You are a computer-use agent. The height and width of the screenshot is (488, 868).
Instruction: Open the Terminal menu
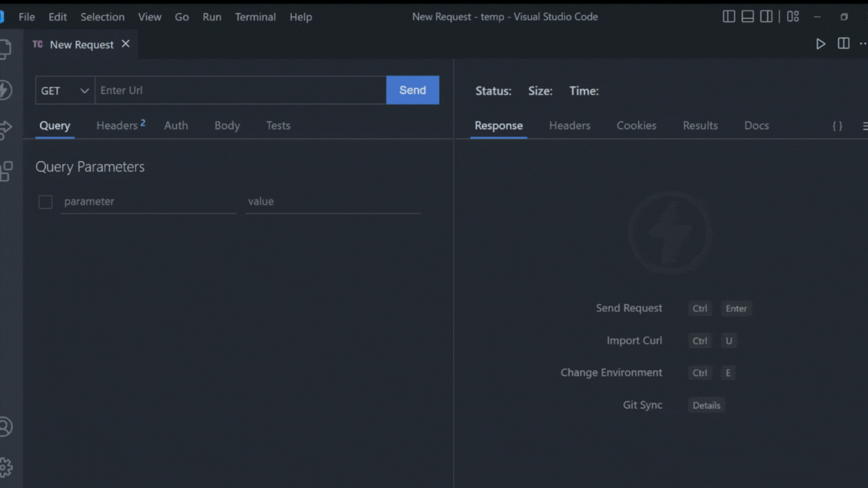point(255,17)
